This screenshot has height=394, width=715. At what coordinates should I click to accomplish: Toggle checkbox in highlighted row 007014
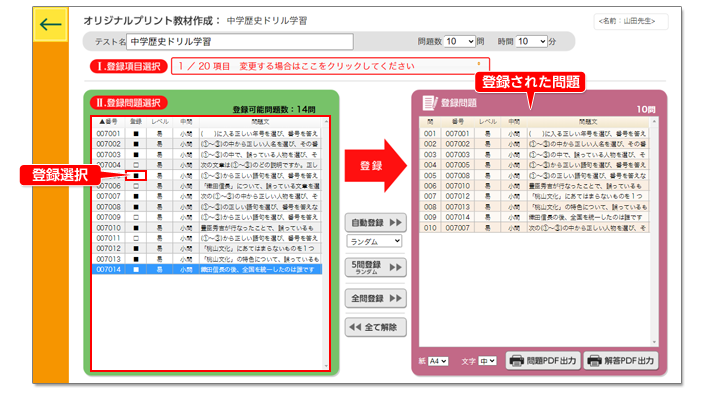[136, 270]
